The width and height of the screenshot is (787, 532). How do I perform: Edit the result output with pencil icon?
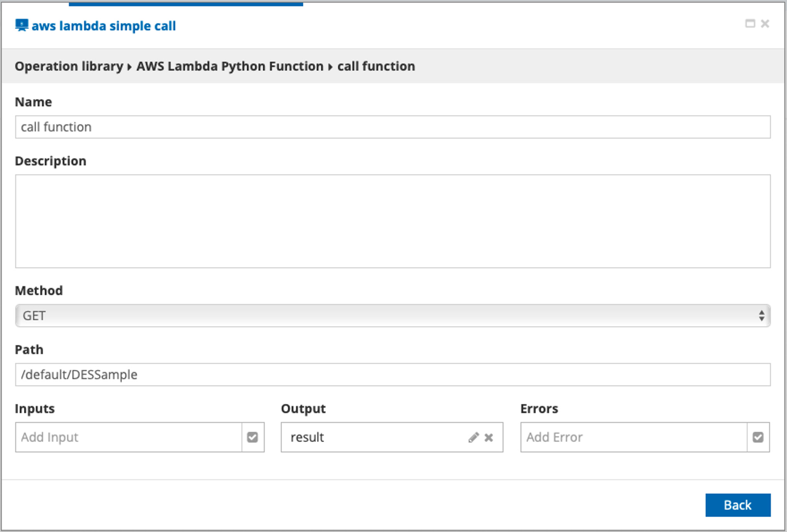[473, 437]
